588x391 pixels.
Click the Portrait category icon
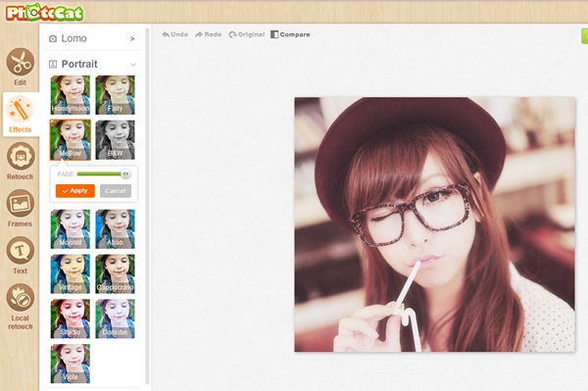click(53, 65)
